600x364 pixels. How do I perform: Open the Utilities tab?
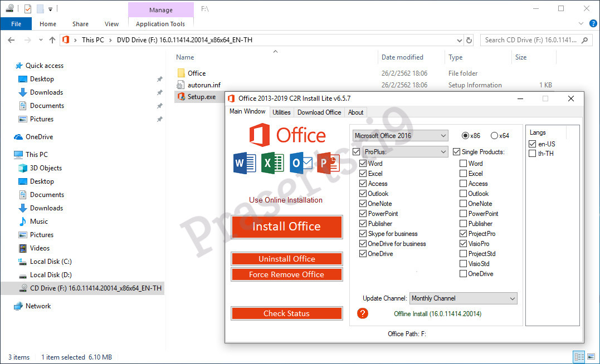(281, 112)
